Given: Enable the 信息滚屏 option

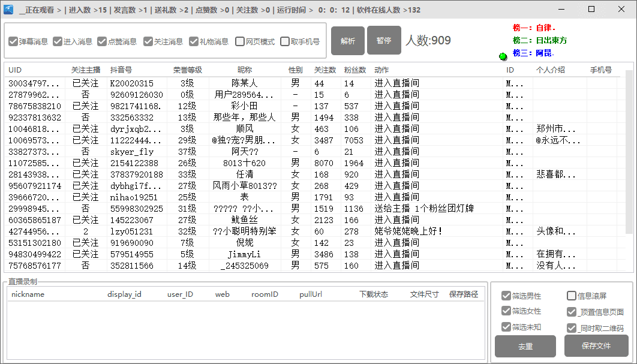Looking at the screenshot, I should click(x=572, y=295).
